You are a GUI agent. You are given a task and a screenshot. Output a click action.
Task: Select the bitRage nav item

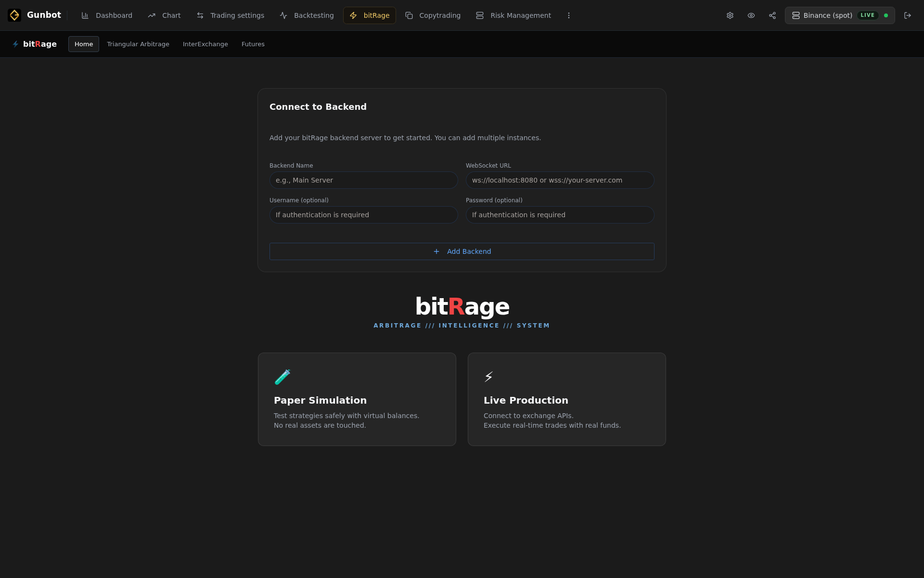point(370,15)
